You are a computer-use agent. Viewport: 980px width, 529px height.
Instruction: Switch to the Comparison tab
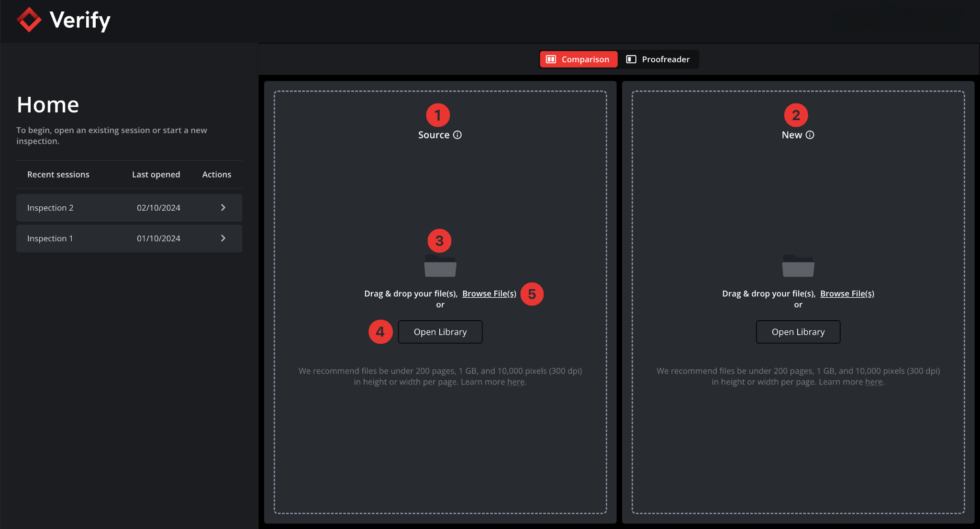click(x=579, y=59)
